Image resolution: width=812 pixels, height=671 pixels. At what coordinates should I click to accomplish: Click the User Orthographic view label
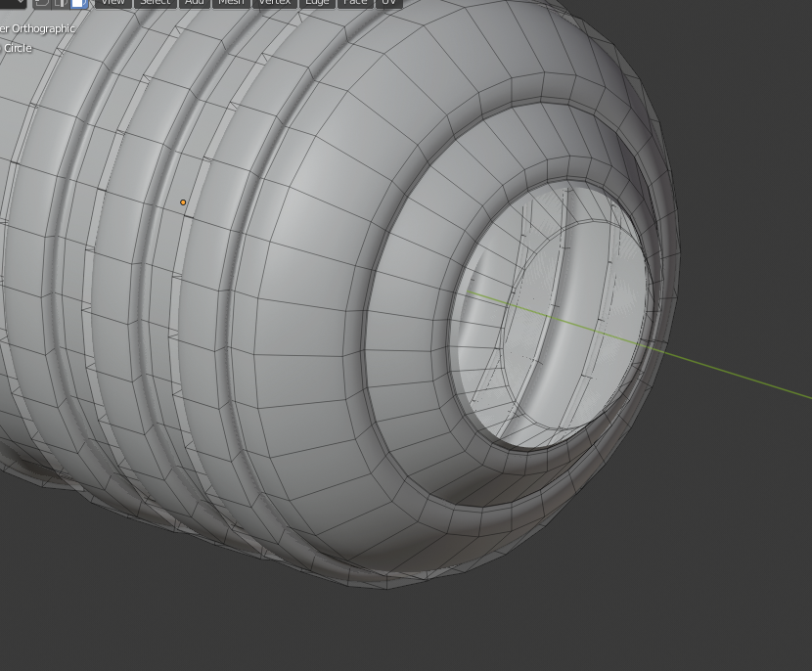39,28
